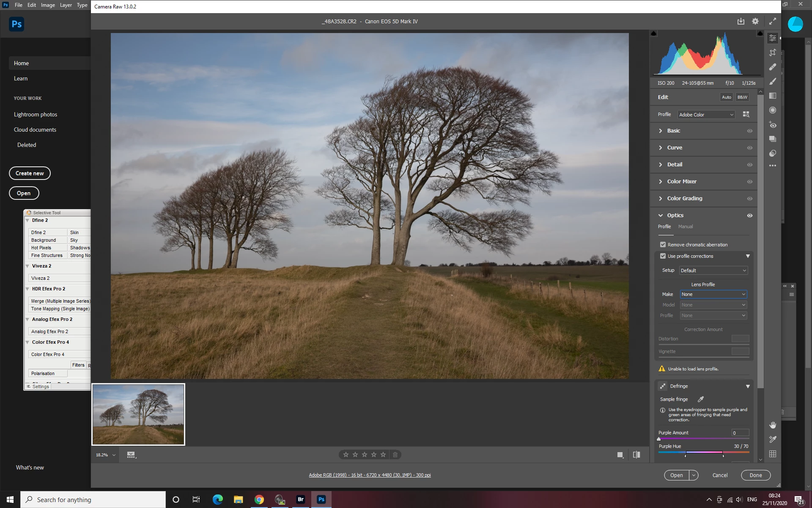This screenshot has width=812, height=508.
Task: Select the Spot Removal healing tool
Action: click(773, 67)
